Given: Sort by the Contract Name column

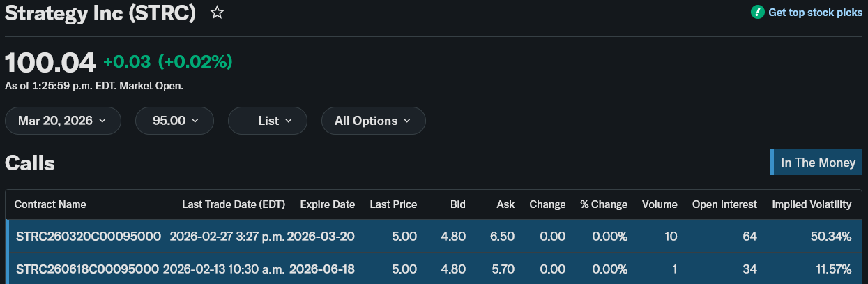Looking at the screenshot, I should 50,204.
